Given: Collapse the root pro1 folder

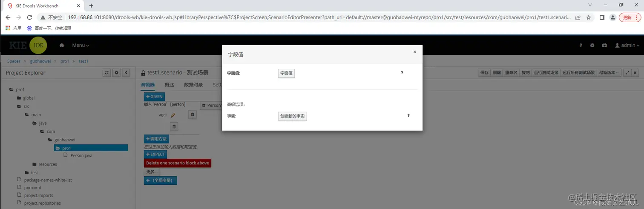Looking at the screenshot, I should (x=17, y=90).
